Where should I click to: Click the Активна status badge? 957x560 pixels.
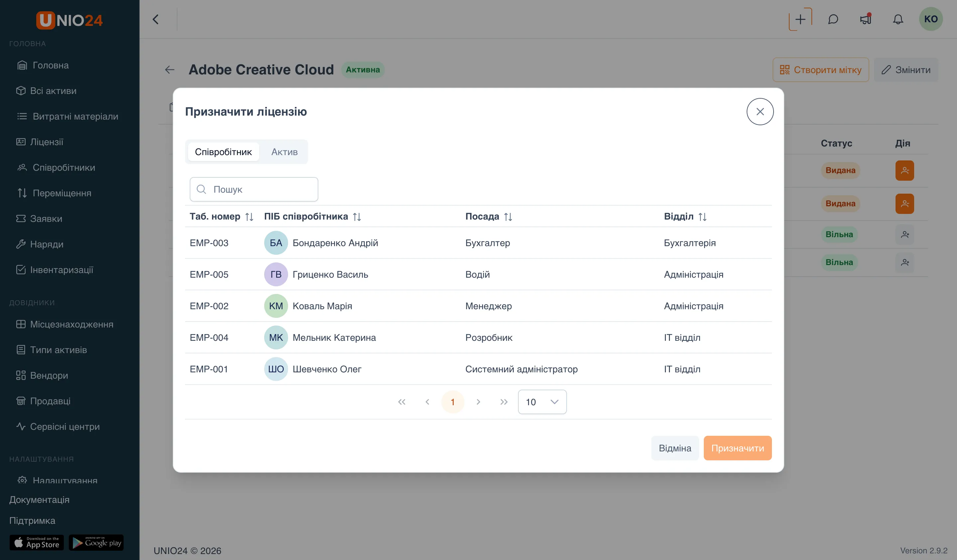coord(363,70)
